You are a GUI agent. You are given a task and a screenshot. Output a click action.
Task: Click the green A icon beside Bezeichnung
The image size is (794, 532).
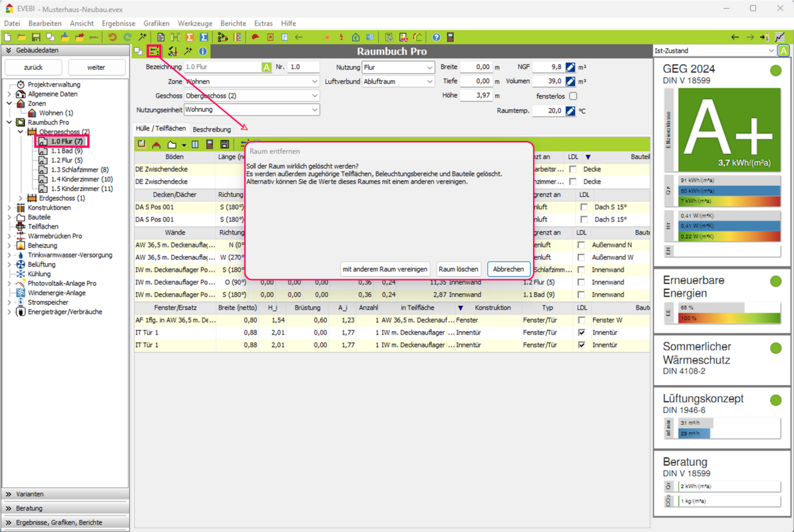tap(266, 67)
